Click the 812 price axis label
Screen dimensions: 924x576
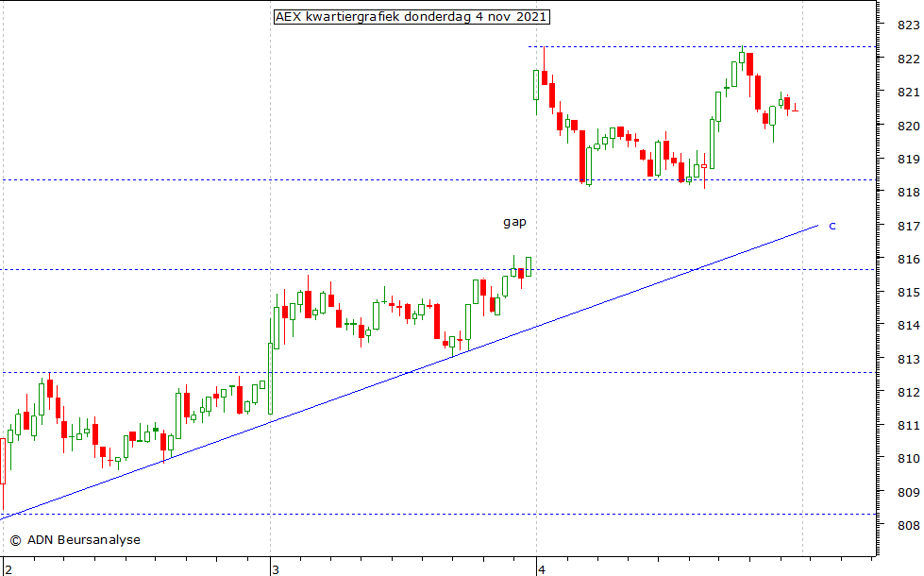908,392
